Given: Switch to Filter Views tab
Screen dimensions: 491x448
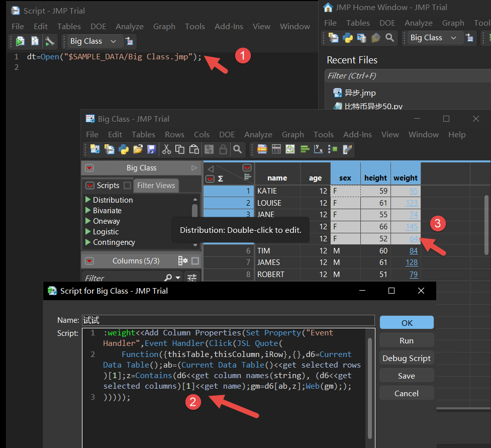Looking at the screenshot, I should click(x=156, y=186).
